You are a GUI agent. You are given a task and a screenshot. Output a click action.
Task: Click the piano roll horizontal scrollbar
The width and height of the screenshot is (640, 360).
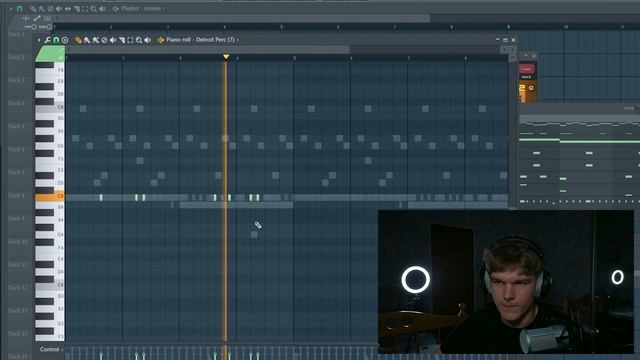207,49
